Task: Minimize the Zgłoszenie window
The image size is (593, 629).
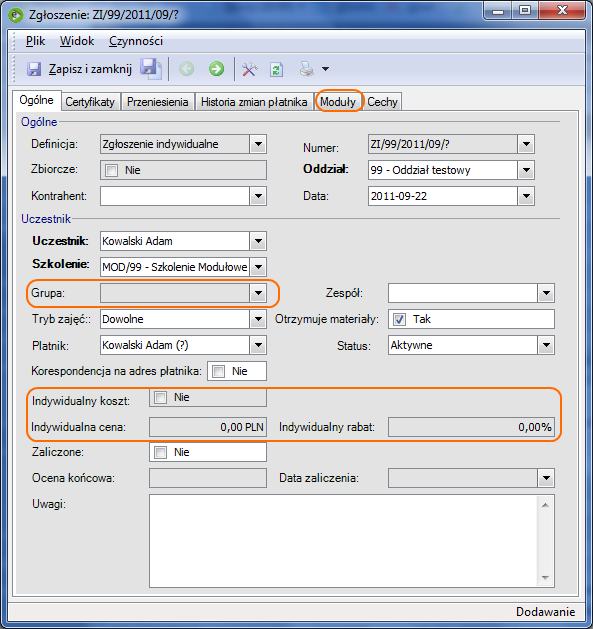Action: pos(498,11)
